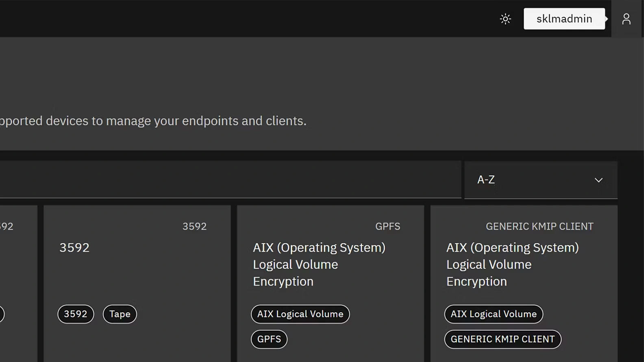Click the GPFS category label atop the card

[x=387, y=226]
